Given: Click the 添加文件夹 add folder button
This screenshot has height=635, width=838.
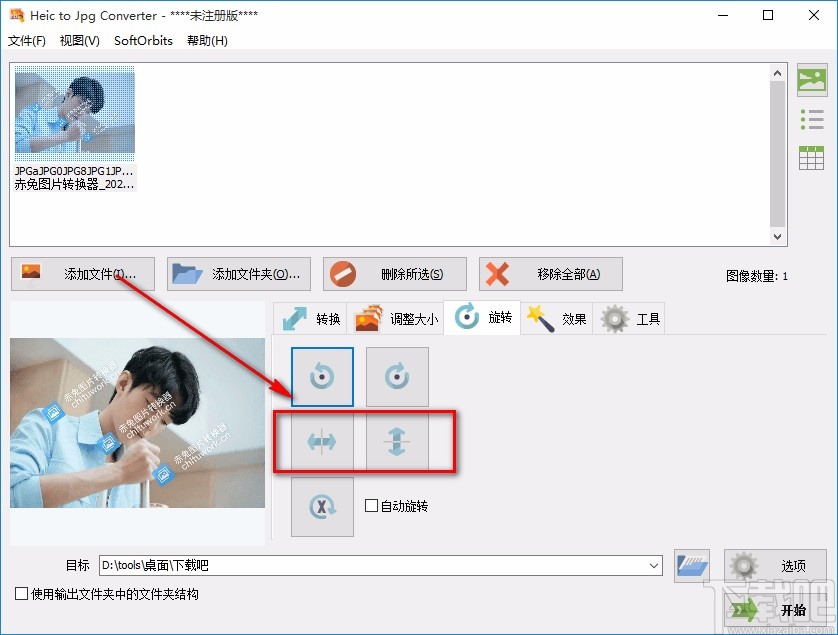Looking at the screenshot, I should point(238,274).
